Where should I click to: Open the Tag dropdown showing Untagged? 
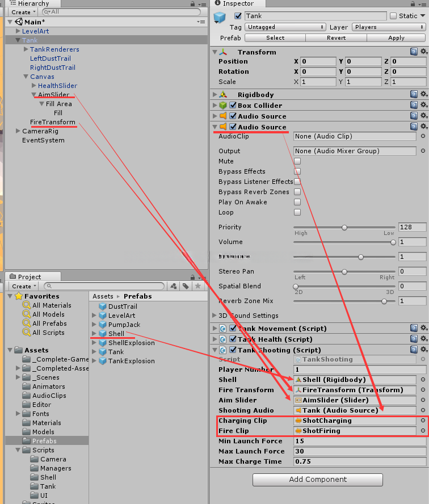tap(285, 27)
